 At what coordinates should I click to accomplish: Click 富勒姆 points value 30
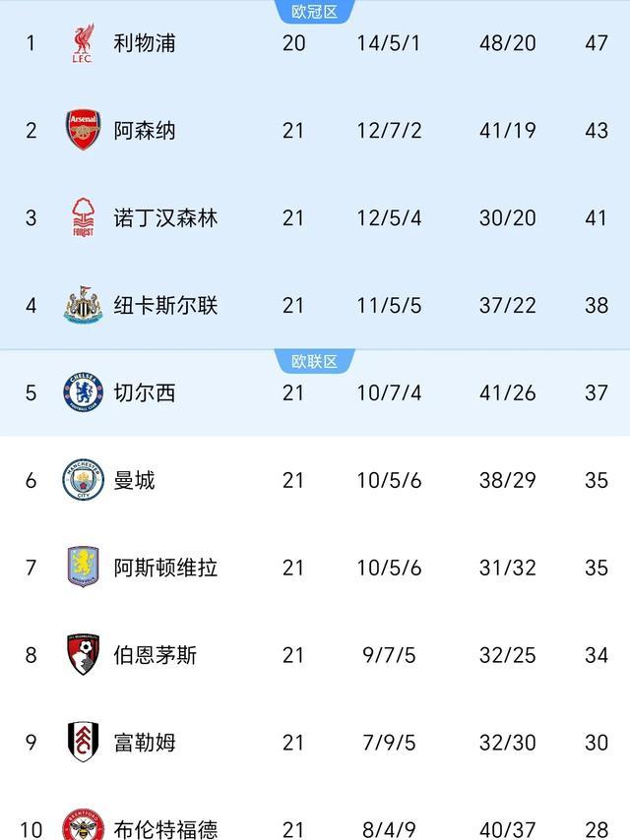tap(597, 743)
